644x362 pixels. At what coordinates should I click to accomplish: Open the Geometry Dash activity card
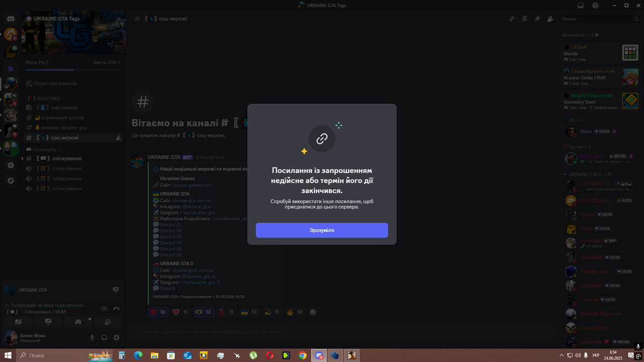pyautogui.click(x=601, y=101)
